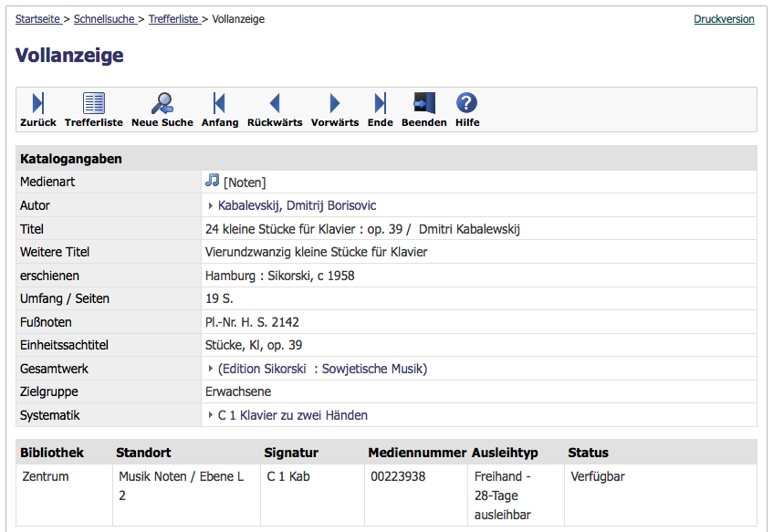Viewport: 773px width, 532px height.
Task: Open the Startseite breadcrumb link
Action: [x=37, y=19]
